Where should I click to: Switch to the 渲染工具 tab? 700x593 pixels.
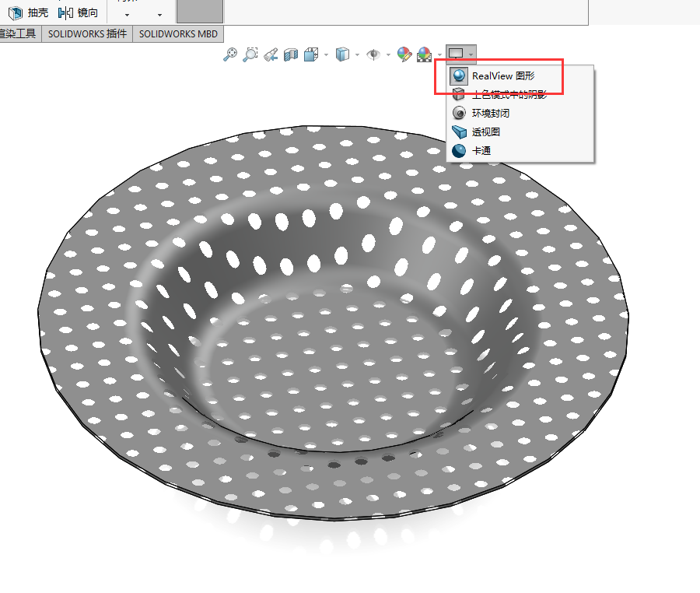coord(18,34)
